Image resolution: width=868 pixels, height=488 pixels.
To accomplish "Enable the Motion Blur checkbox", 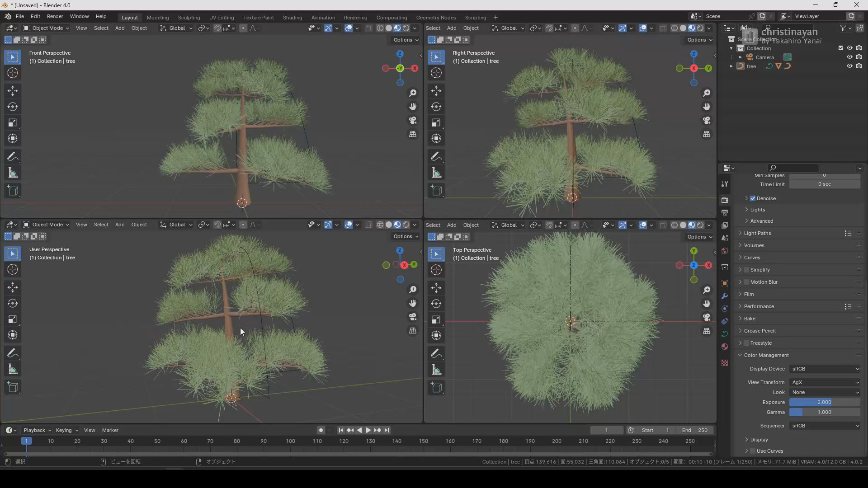I will (x=746, y=282).
